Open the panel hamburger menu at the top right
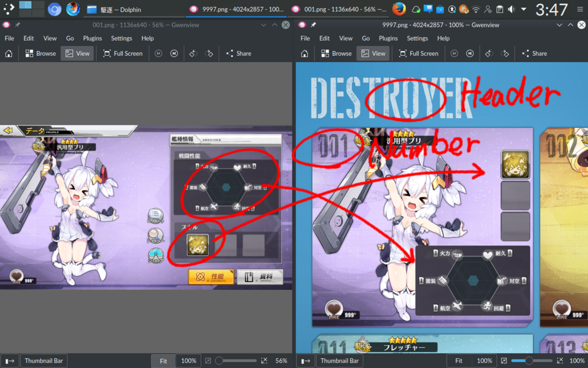 coord(580,9)
